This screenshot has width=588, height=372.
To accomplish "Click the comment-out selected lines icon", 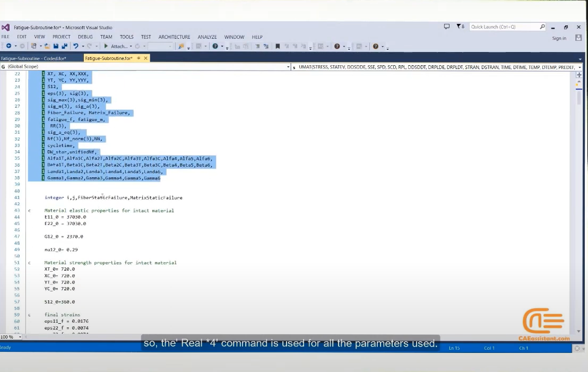I will pyautogui.click(x=257, y=46).
